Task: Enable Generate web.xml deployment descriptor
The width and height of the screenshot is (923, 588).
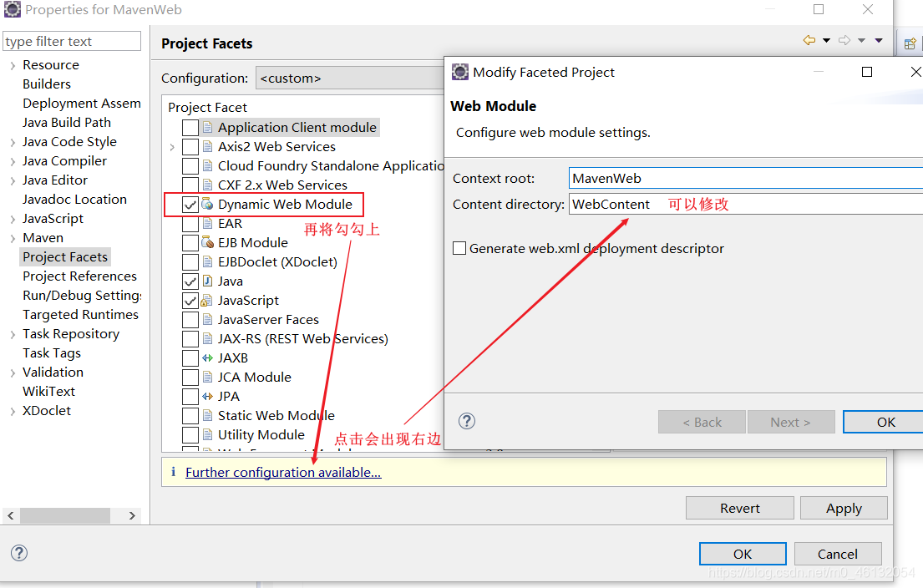Action: 458,248
